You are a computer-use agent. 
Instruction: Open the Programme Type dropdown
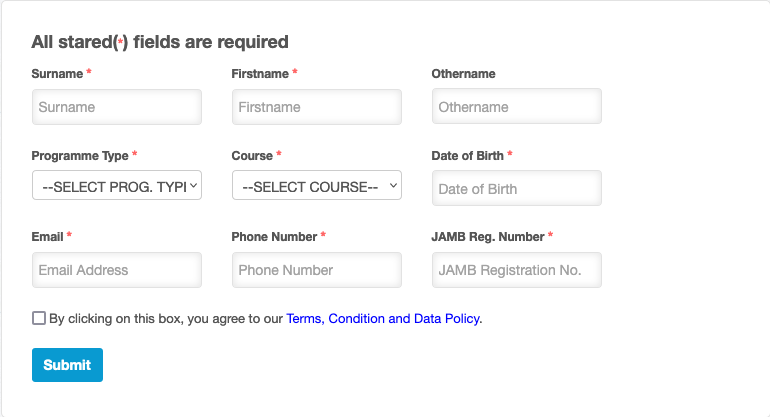(x=116, y=186)
